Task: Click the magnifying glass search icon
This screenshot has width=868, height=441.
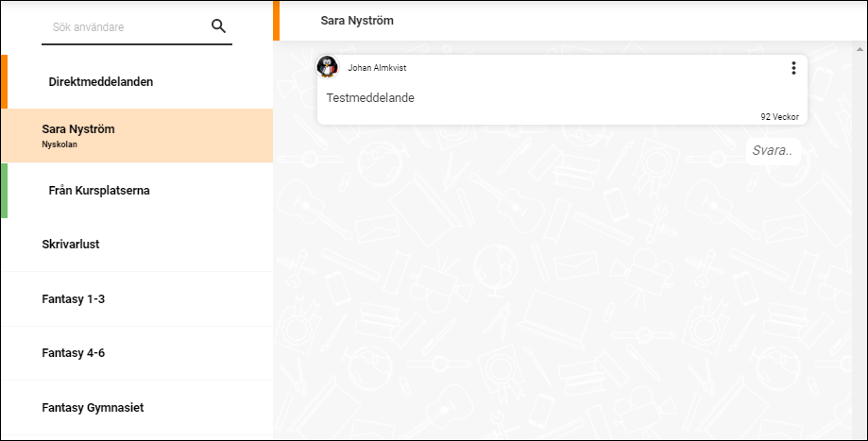Action: [219, 26]
